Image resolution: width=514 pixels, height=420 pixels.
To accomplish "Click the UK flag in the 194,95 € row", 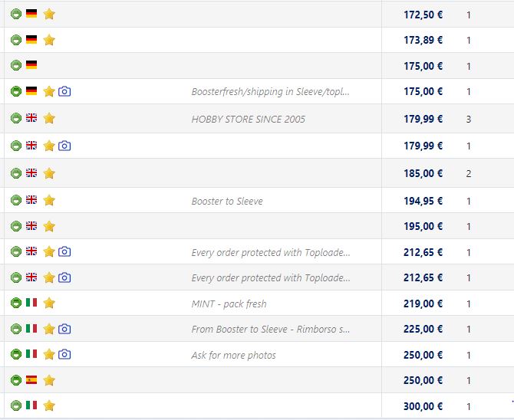I will coord(31,199).
